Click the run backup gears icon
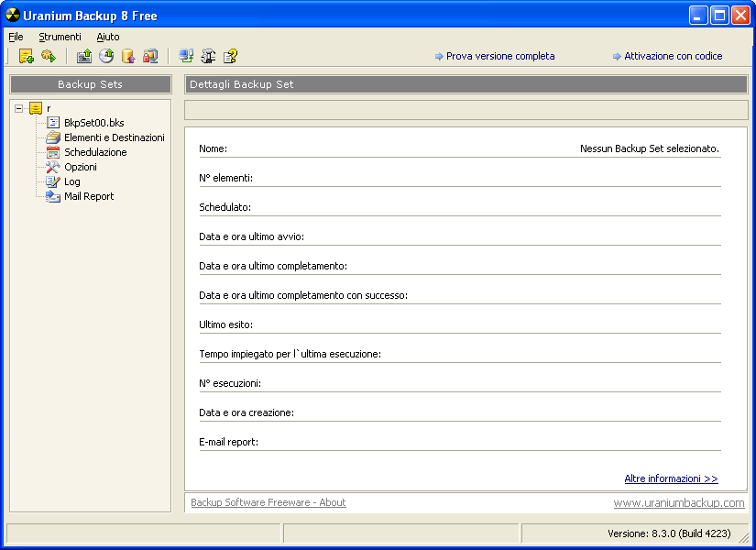The width and height of the screenshot is (756, 550). (x=49, y=56)
